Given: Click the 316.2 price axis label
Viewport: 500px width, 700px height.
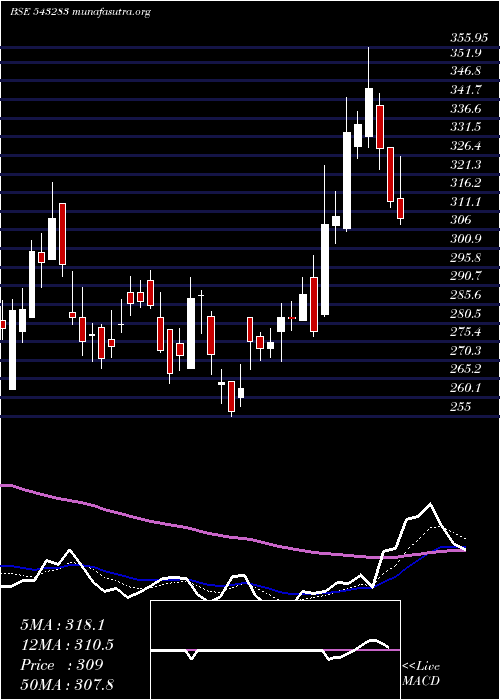Looking at the screenshot, I should pos(465,183).
